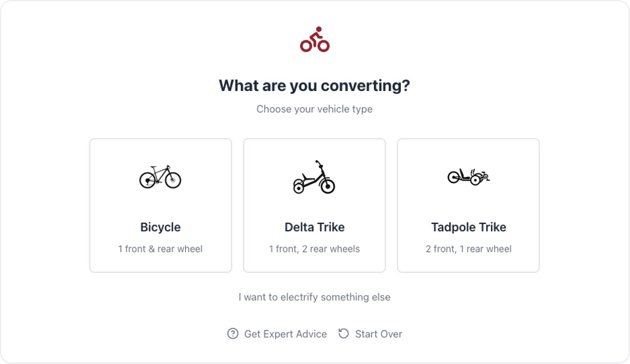The width and height of the screenshot is (630, 364).
Task: Pick the Delta Trike option card background
Action: 314,205
